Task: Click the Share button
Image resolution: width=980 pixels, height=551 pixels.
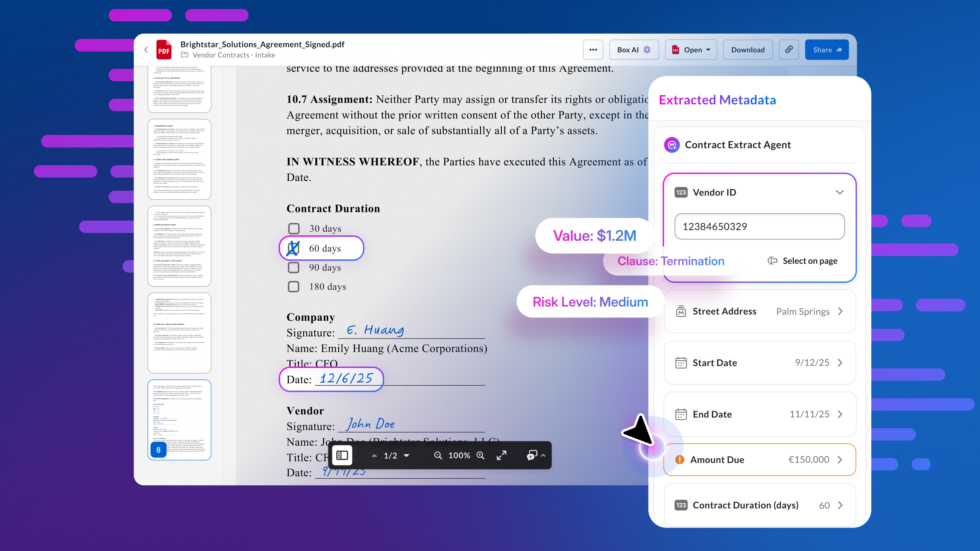Action: point(827,50)
